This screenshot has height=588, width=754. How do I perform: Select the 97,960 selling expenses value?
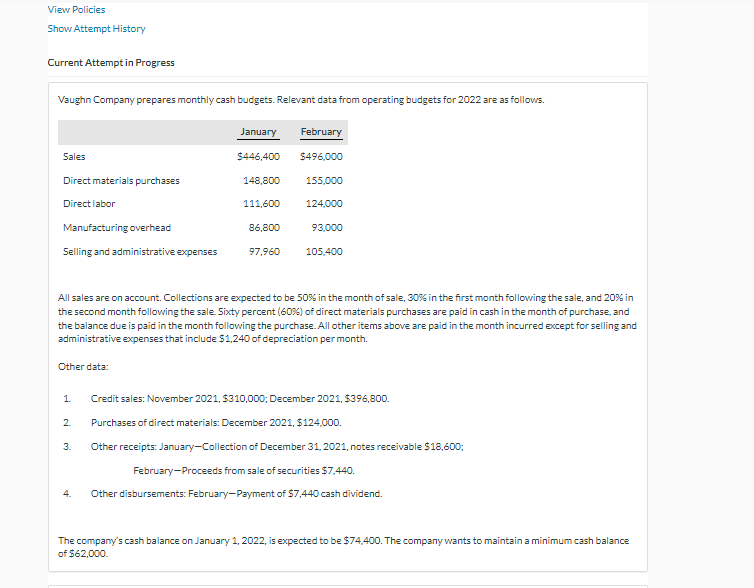[264, 252]
